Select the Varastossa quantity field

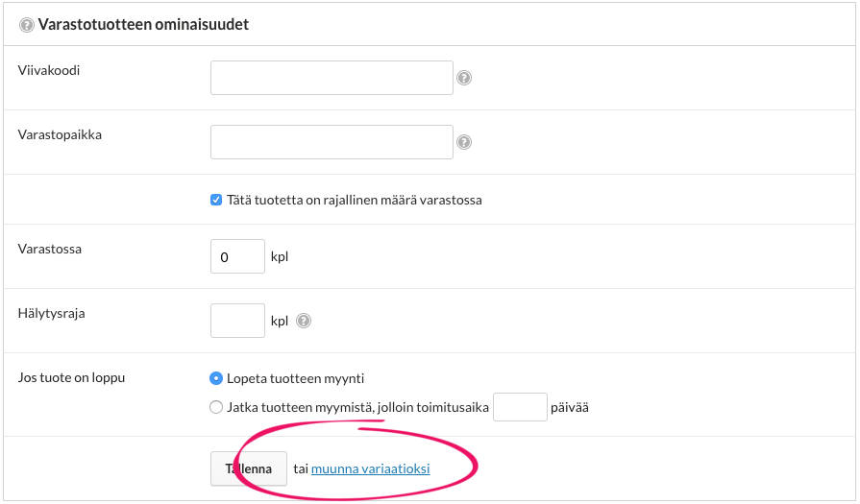pyautogui.click(x=237, y=256)
